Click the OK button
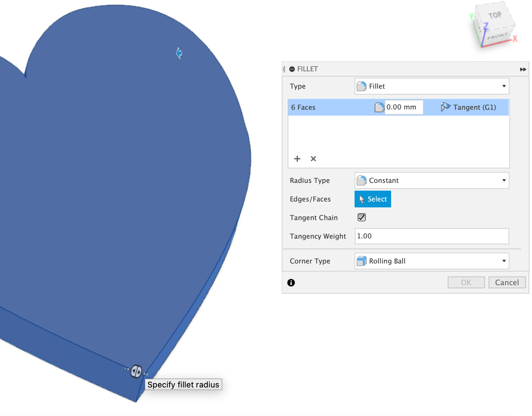The width and height of the screenshot is (532, 416). 466,282
